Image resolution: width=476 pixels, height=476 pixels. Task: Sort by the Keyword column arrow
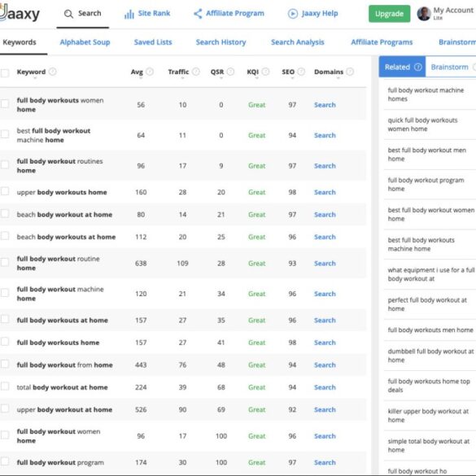[x=35, y=78]
